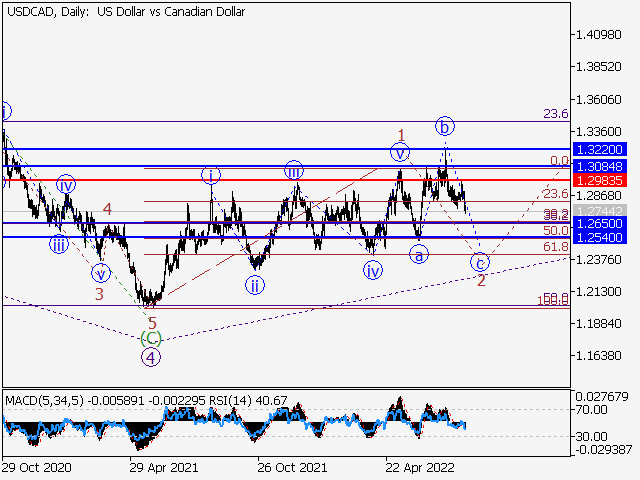Image resolution: width=640 pixels, height=480 pixels.
Task: Click the 1.18840 price axis label
Action: [x=598, y=324]
